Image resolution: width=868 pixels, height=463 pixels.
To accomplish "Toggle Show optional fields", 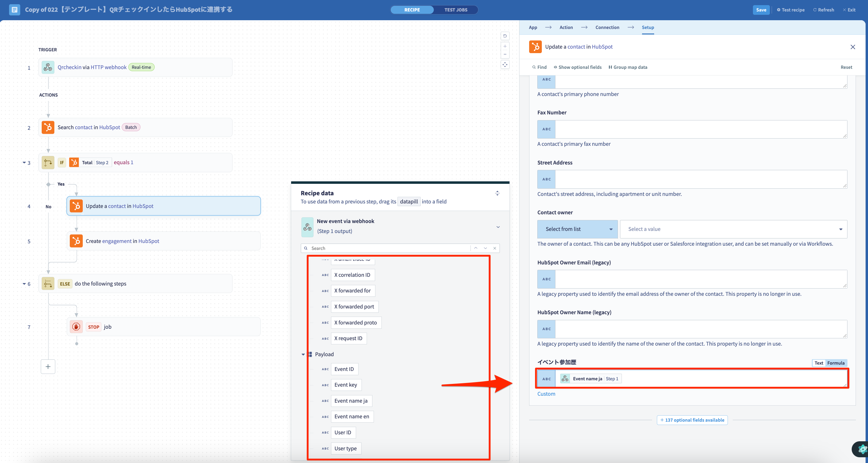I will pyautogui.click(x=577, y=67).
